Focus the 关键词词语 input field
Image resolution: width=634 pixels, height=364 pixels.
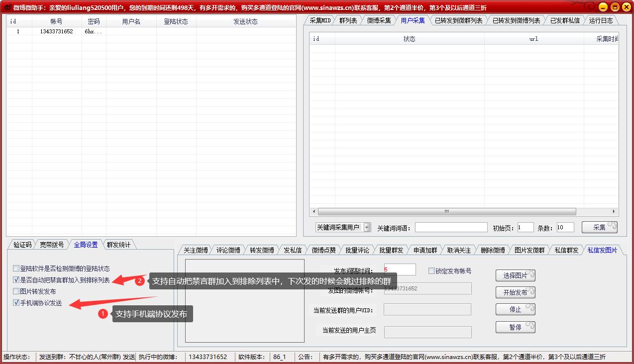pyautogui.click(x=451, y=227)
